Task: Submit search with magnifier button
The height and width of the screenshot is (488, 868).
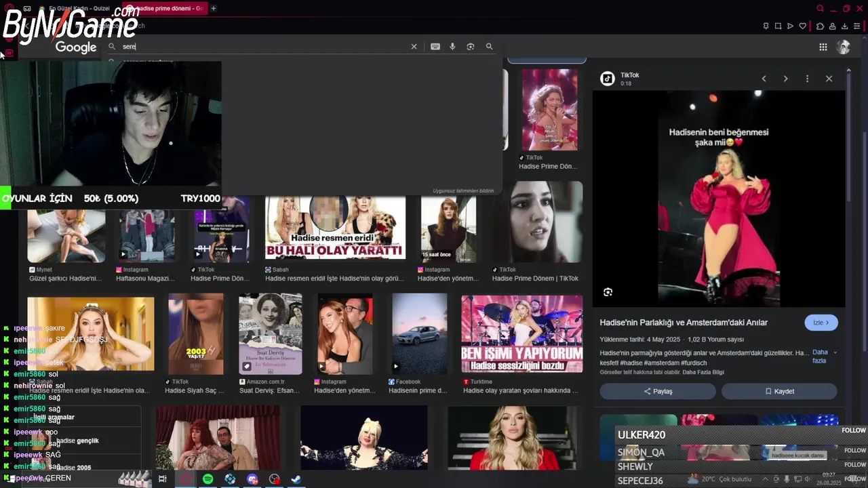Action: click(x=489, y=47)
